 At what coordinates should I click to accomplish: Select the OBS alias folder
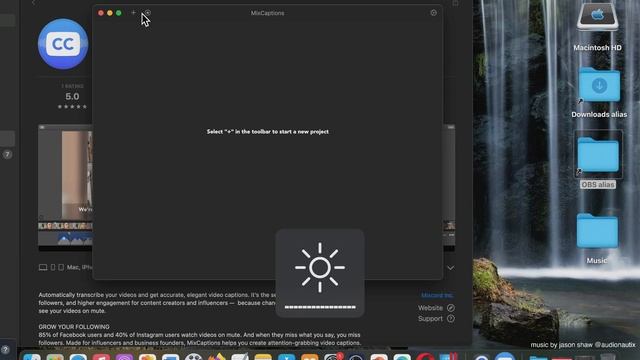click(598, 160)
